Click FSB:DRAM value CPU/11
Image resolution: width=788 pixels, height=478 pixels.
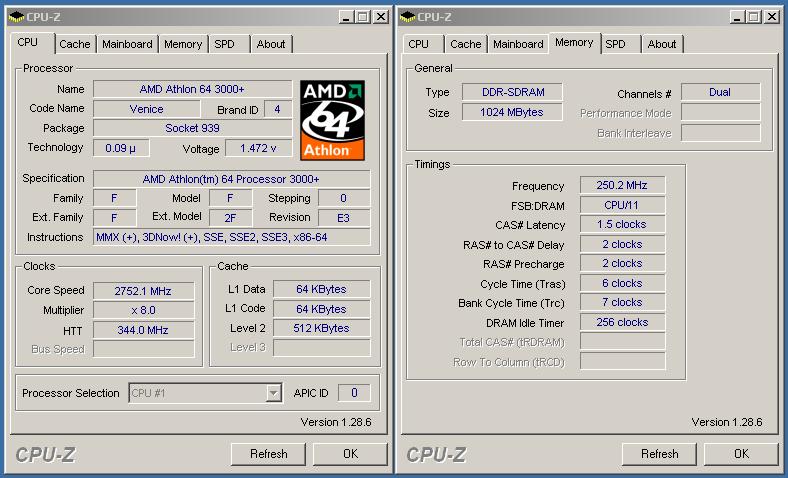[x=622, y=205]
